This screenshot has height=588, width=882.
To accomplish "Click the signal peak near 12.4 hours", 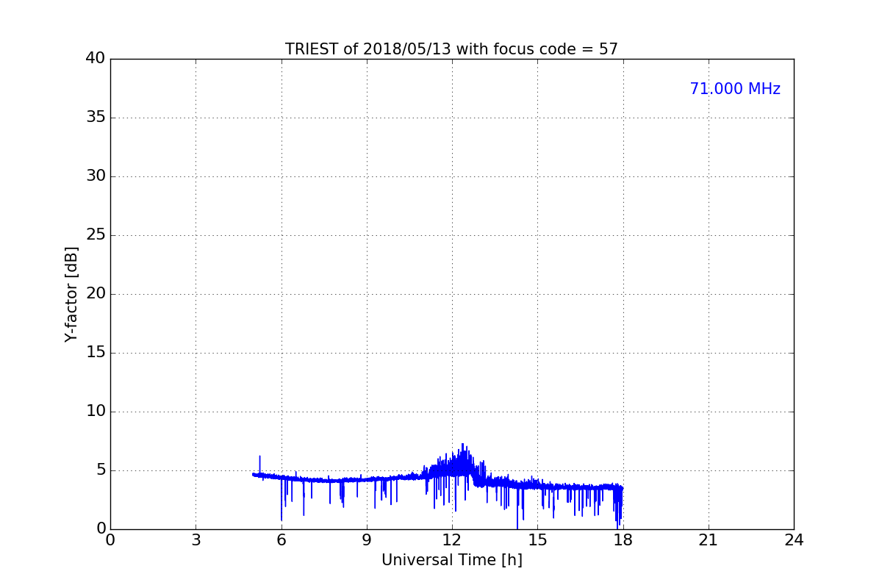I will click(x=462, y=444).
